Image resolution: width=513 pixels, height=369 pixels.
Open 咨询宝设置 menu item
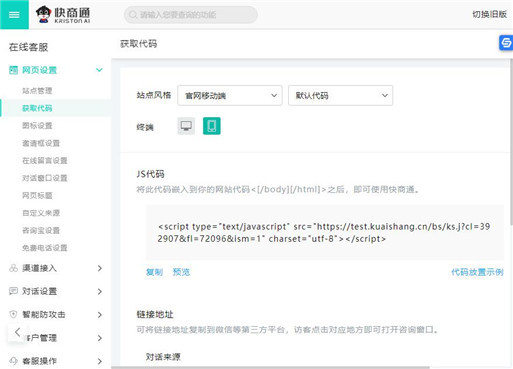41,230
